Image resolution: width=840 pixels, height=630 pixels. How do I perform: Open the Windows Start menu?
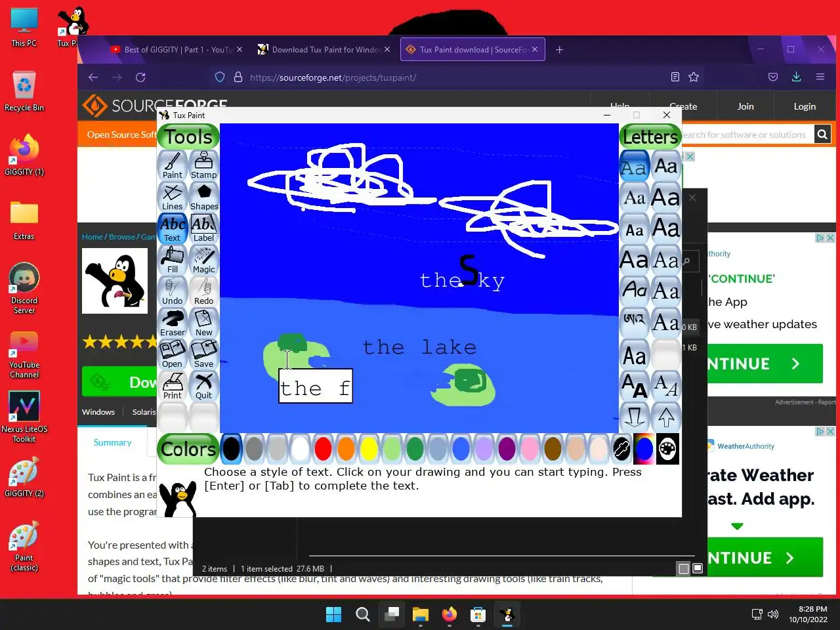point(333,614)
